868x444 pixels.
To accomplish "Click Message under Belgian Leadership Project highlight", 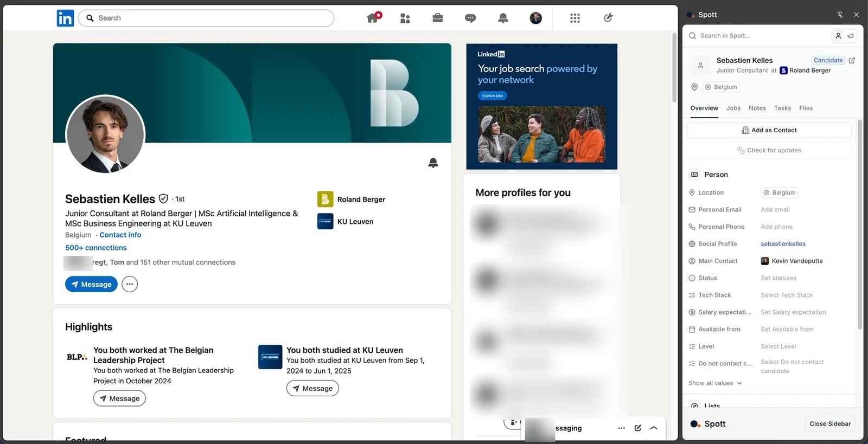I will tap(119, 398).
